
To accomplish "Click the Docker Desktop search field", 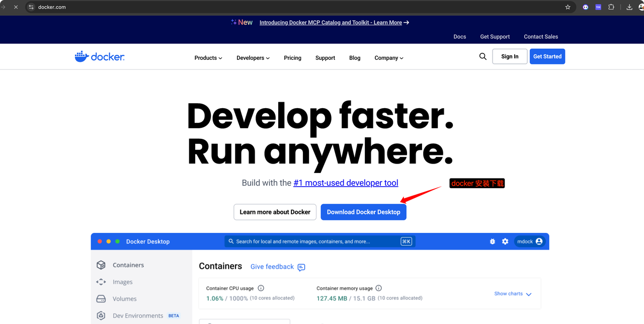I will pyautogui.click(x=320, y=241).
